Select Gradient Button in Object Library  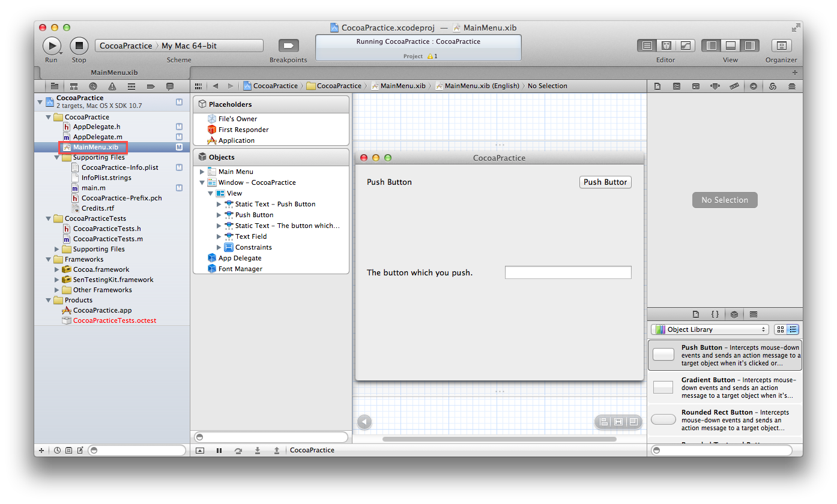[725, 387]
